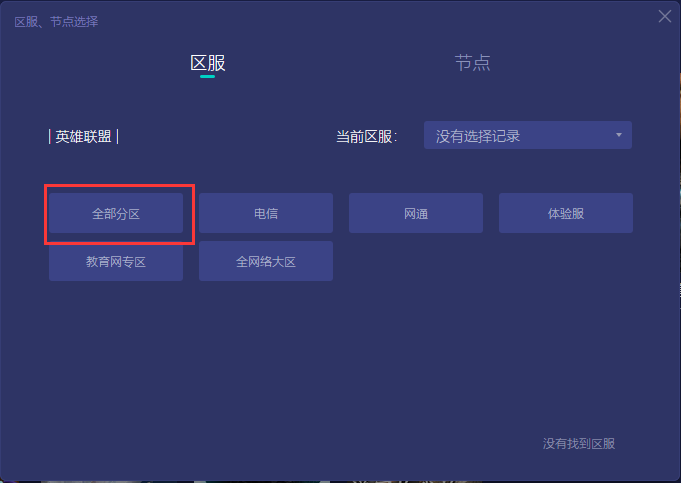Click the 区服、节点选择 window title
Viewport: 681px width, 483px height.
pos(56,22)
